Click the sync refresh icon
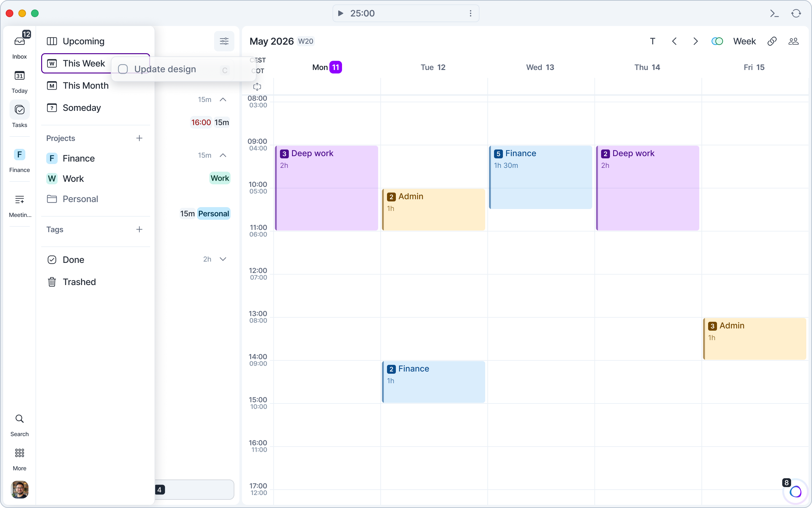Screen dimensions: 812x508 click(x=796, y=13)
